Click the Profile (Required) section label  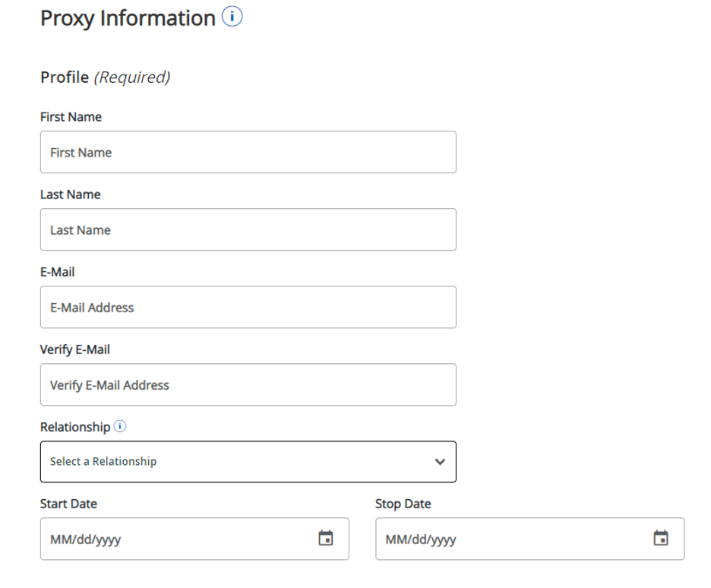point(106,76)
